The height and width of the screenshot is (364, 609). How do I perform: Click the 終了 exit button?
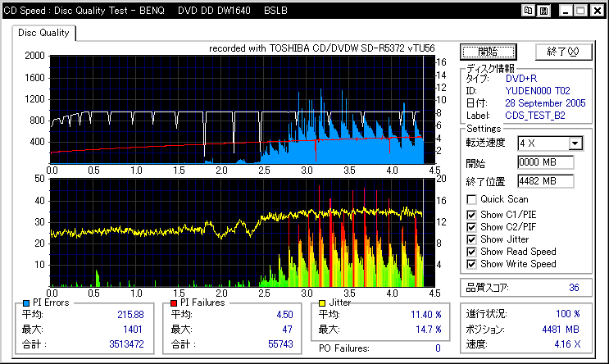coord(564,52)
